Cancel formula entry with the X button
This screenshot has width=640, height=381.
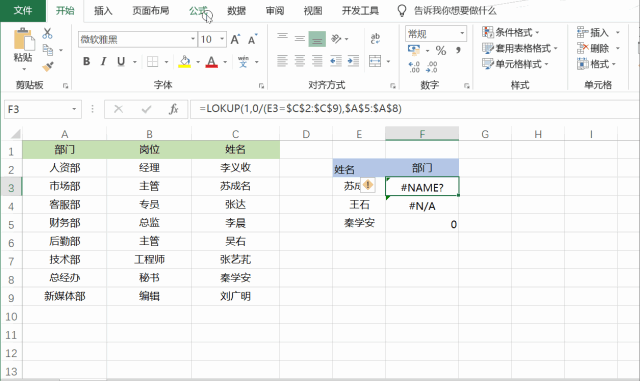coord(118,109)
